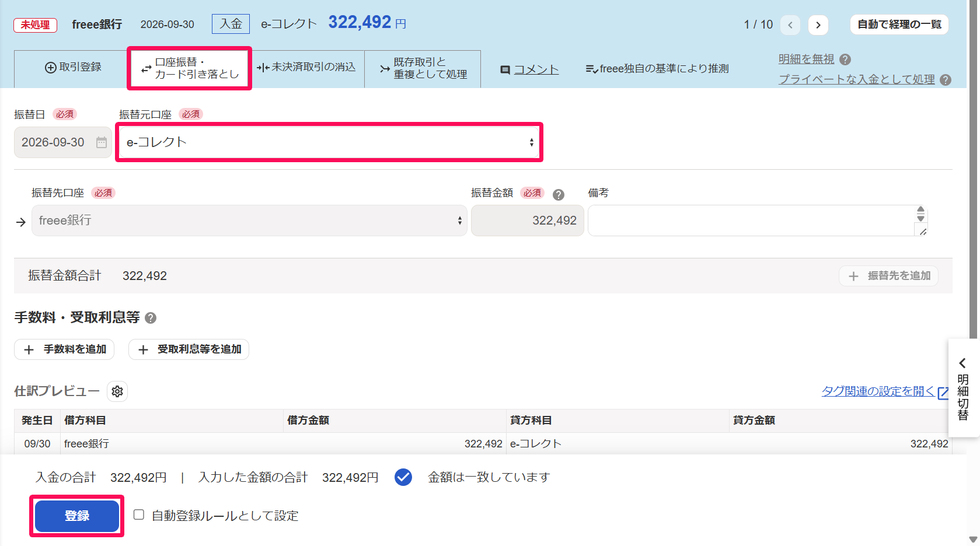Open the 自動で経理の一覧 button
This screenshot has height=546, width=980.
tap(899, 24)
